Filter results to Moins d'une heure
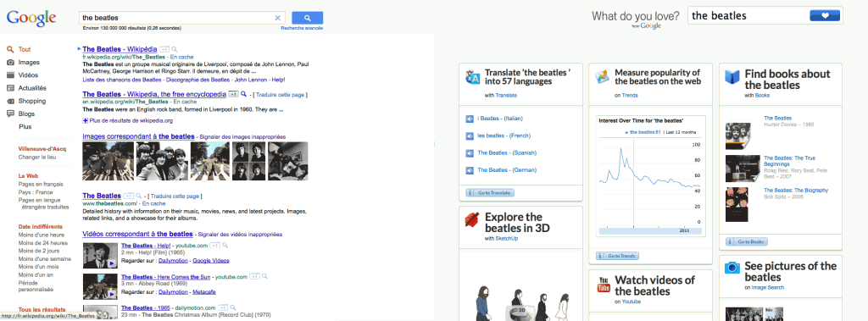Screen dimensions: 868x321 point(41,235)
